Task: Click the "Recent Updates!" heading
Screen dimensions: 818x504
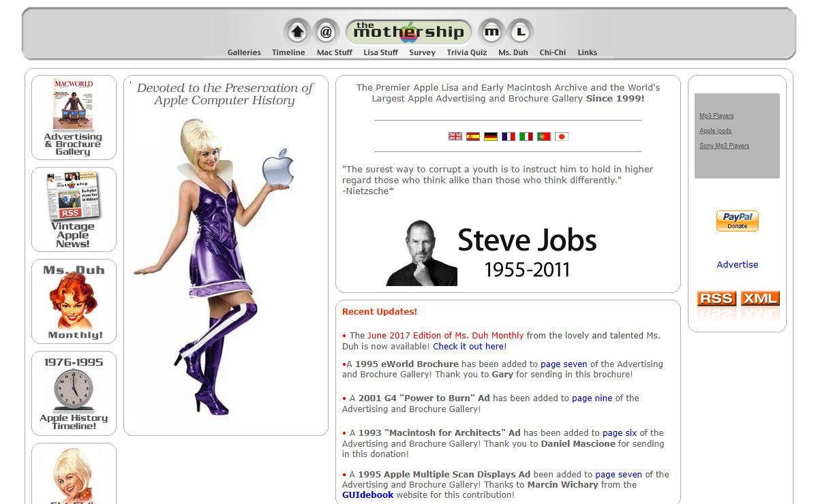Action: 380,312
